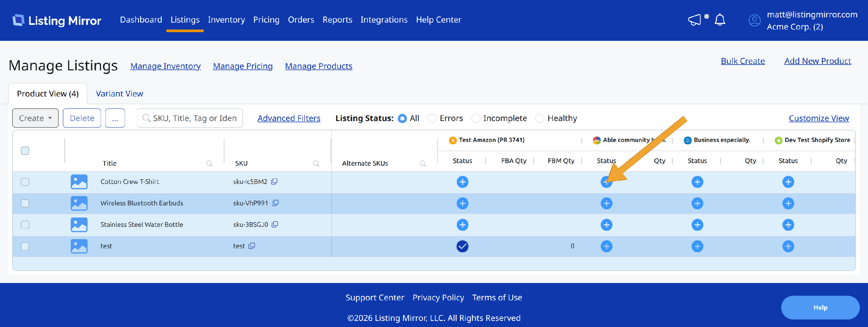This screenshot has width=868, height=327.
Task: Follow the Add New Product link
Action: 817,61
